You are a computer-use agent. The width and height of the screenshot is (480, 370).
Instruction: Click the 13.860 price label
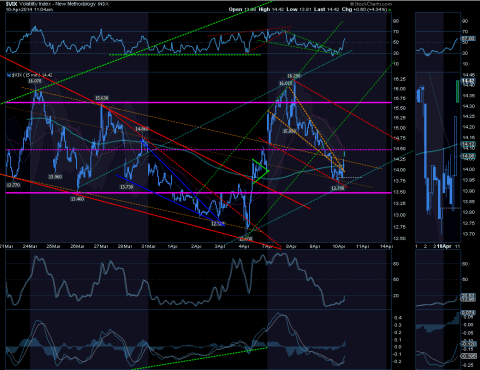click(x=55, y=177)
